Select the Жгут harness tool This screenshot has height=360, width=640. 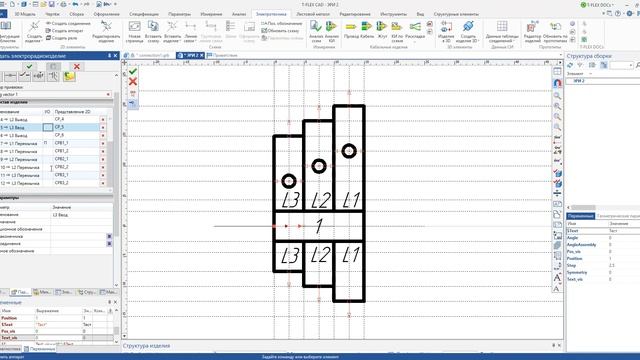point(382,31)
